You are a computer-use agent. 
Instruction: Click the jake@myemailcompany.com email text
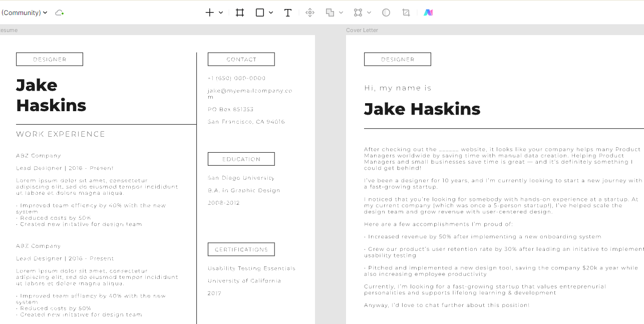[250, 94]
